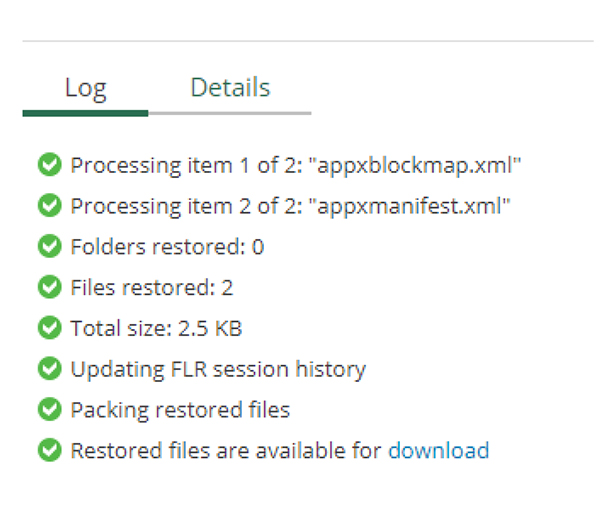Switch to the Log tab
600x526 pixels.
85,88
